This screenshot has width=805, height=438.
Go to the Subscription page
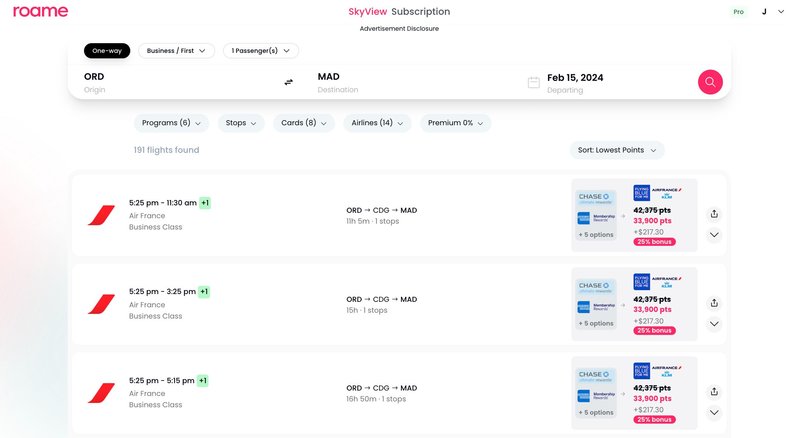pyautogui.click(x=420, y=12)
